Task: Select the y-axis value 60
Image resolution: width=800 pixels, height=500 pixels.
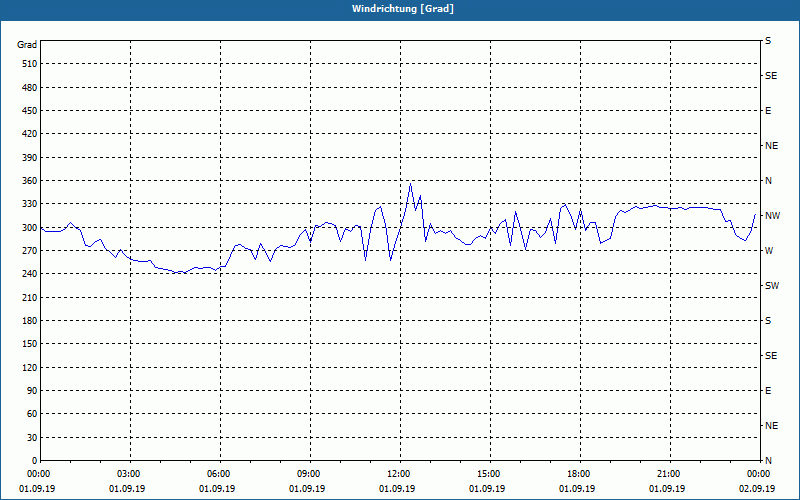Action: 32,414
